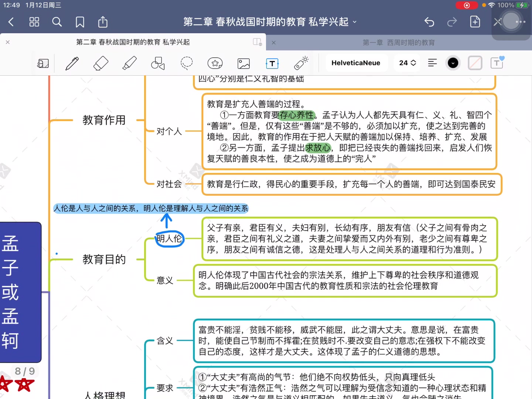Switch to tab 第一章 西周时期的教育

[399, 42]
